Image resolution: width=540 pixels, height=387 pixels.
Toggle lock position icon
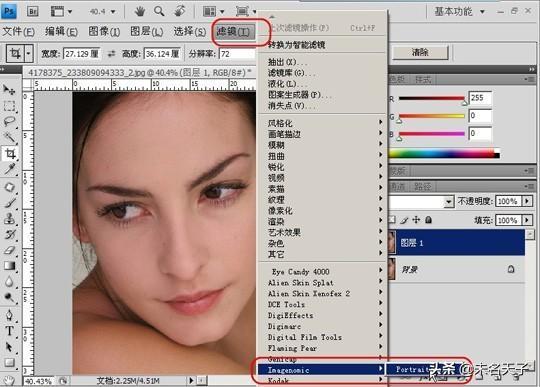[x=416, y=220]
